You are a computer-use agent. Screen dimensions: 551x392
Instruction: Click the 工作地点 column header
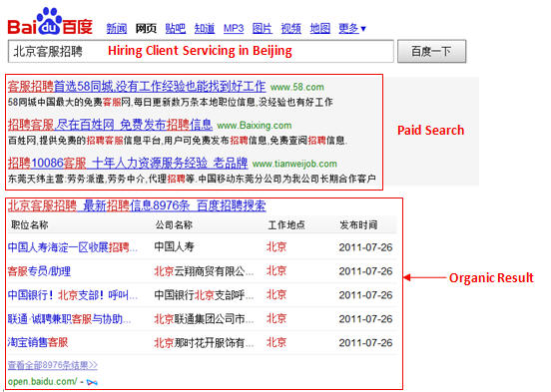coord(286,224)
